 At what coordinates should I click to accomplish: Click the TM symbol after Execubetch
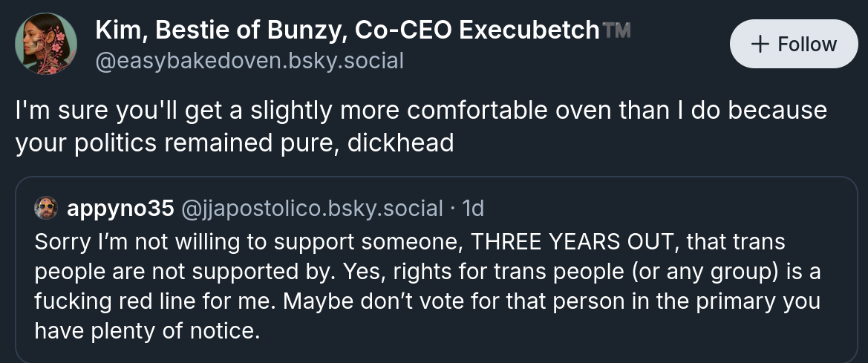point(616,30)
